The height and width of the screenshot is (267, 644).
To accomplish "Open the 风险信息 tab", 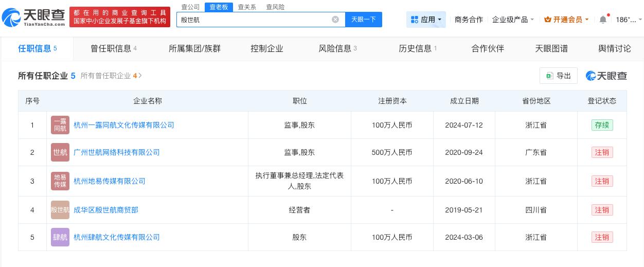I will tap(338, 48).
